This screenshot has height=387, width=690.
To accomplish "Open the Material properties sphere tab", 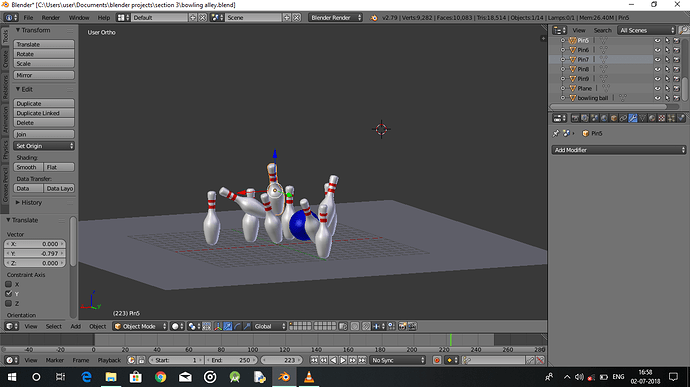I will tap(652, 118).
